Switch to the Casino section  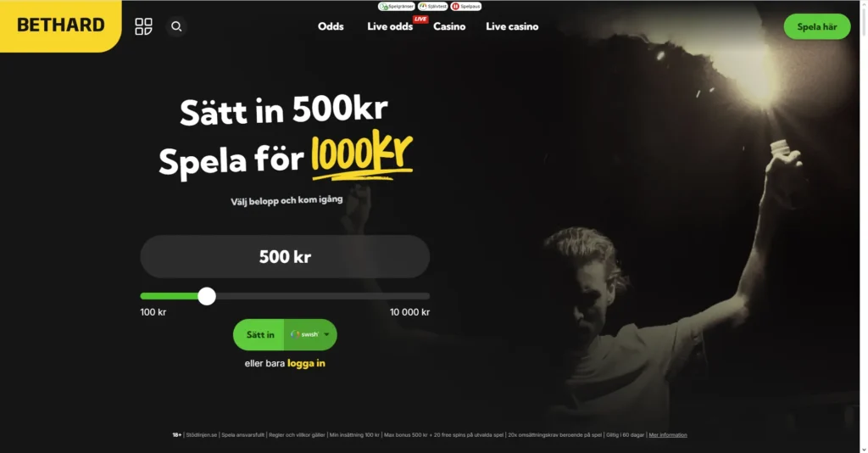click(x=449, y=26)
